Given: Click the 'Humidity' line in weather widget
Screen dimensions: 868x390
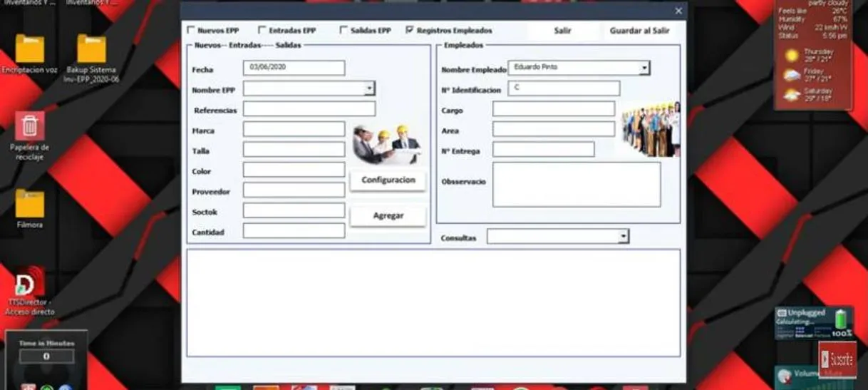Looking at the screenshot, I should (x=813, y=19).
